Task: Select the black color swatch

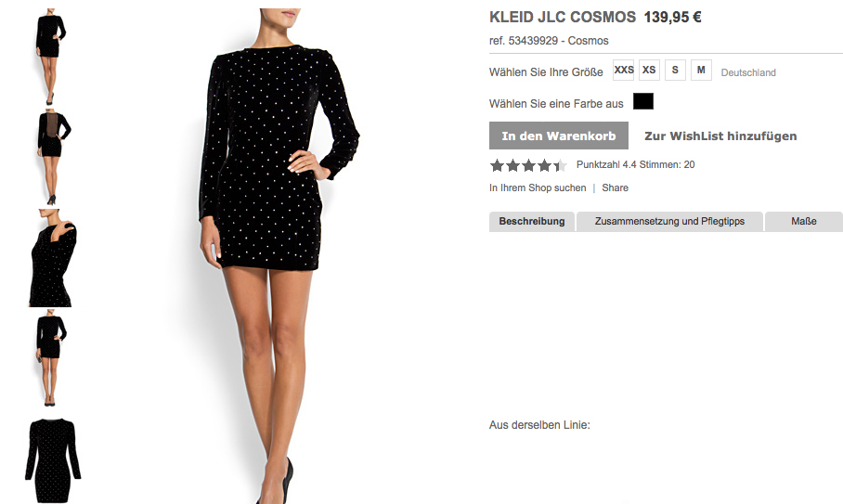Action: tap(643, 101)
